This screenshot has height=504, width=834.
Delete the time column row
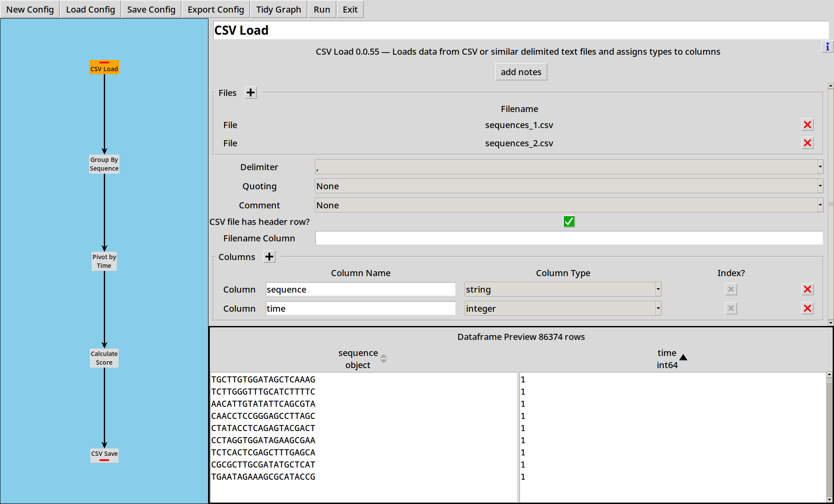808,309
